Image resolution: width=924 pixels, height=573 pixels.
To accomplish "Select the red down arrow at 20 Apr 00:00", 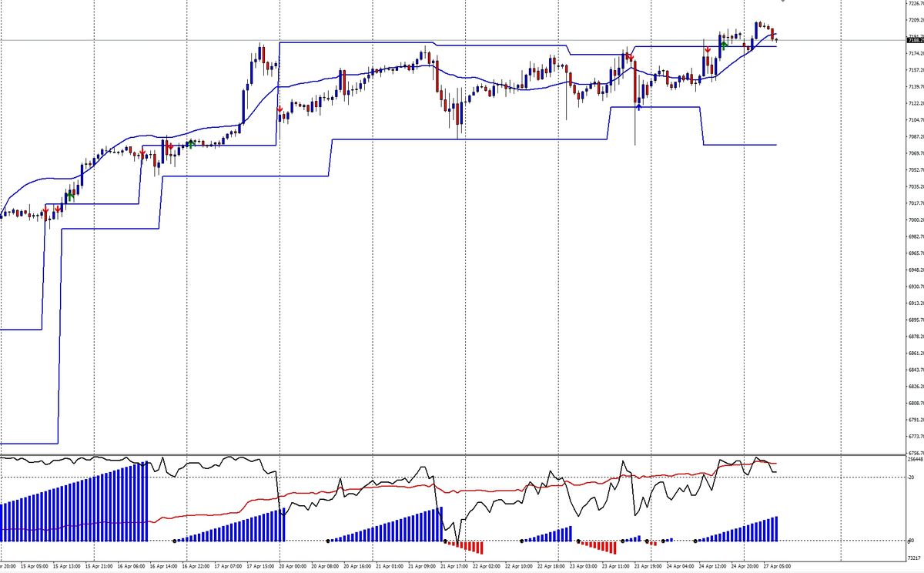I will tap(280, 109).
